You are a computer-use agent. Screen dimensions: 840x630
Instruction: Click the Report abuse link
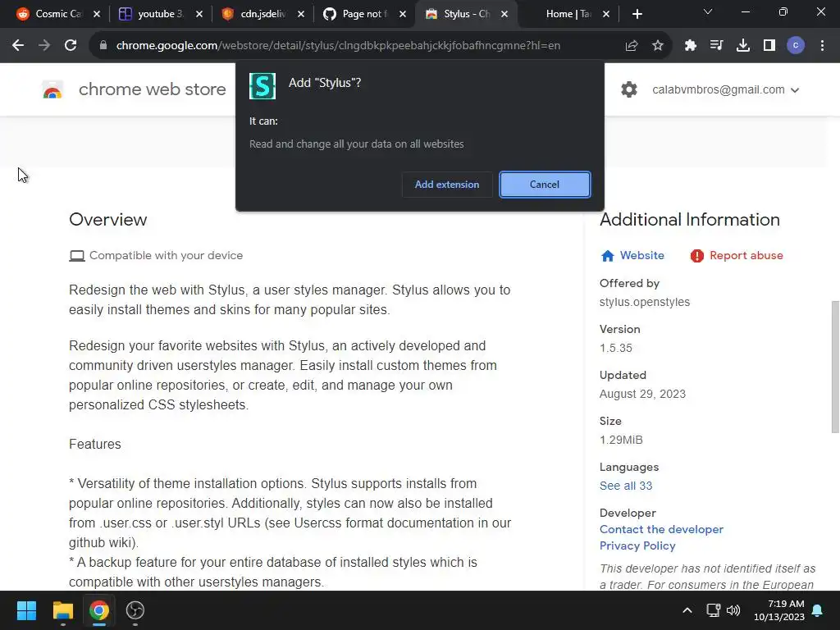tap(737, 256)
